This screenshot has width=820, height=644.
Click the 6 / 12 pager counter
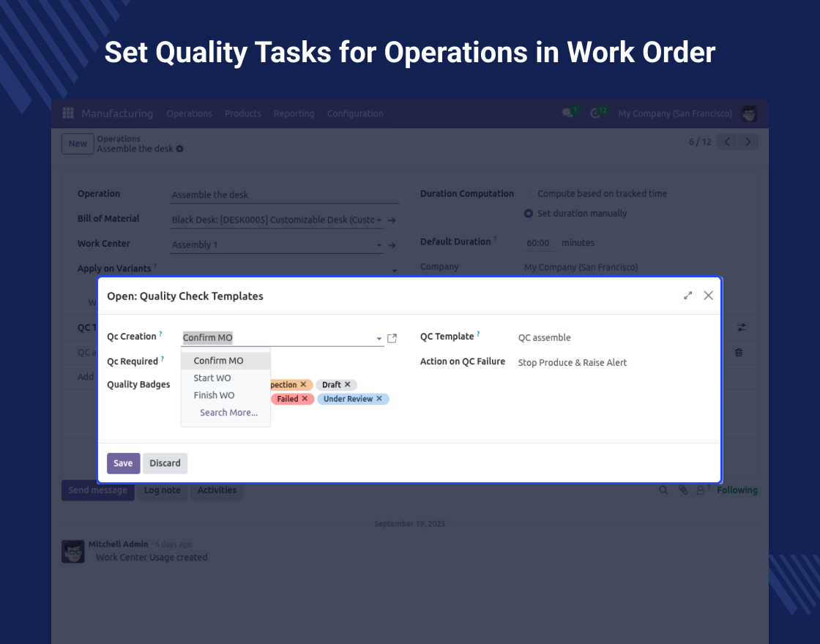tap(700, 142)
